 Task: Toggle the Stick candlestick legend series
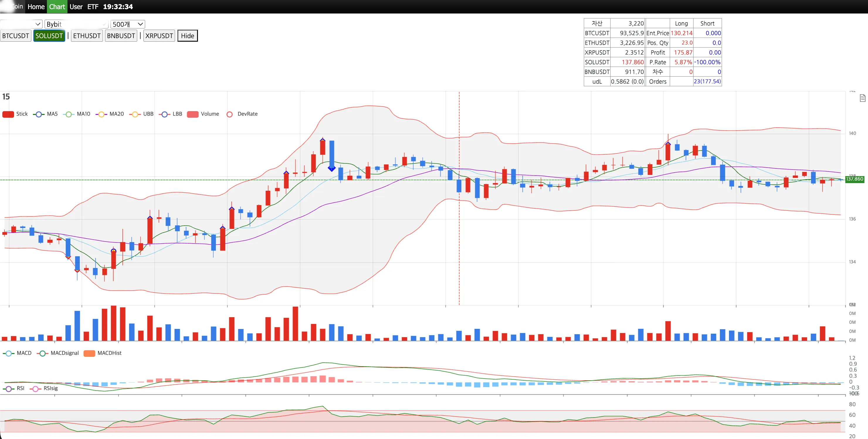15,114
